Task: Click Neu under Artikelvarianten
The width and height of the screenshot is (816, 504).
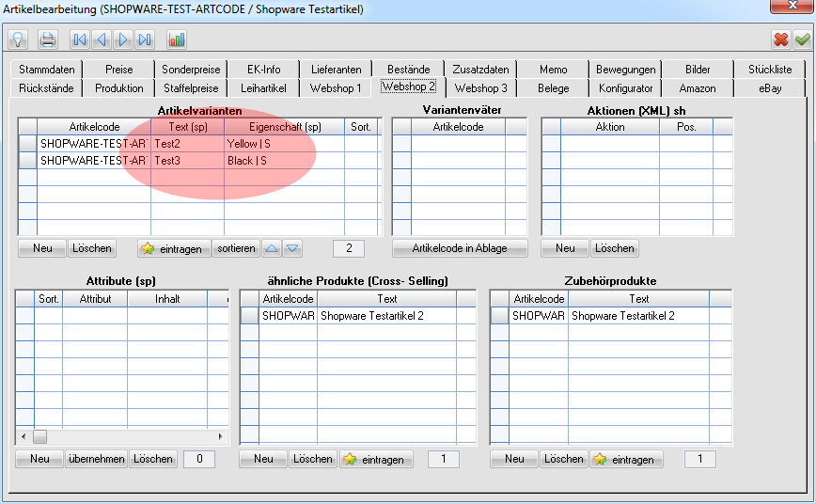Action: pyautogui.click(x=42, y=248)
